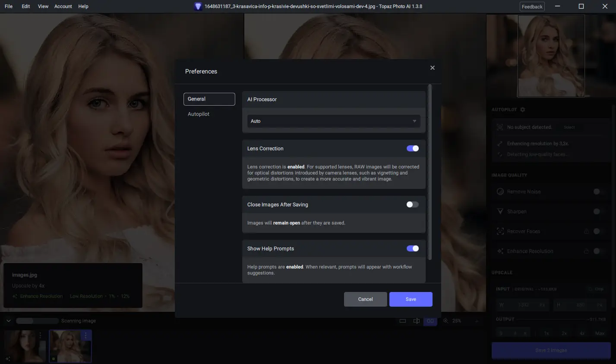Image resolution: width=616 pixels, height=364 pixels.
Task: Click the Preferences dialog scrollbar
Action: [x=430, y=173]
